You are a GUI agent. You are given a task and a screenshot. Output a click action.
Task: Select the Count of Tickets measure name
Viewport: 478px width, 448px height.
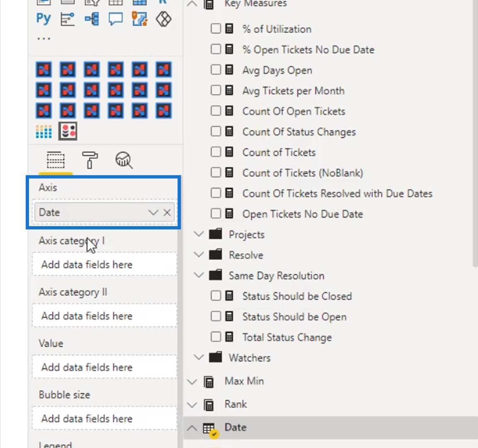279,152
